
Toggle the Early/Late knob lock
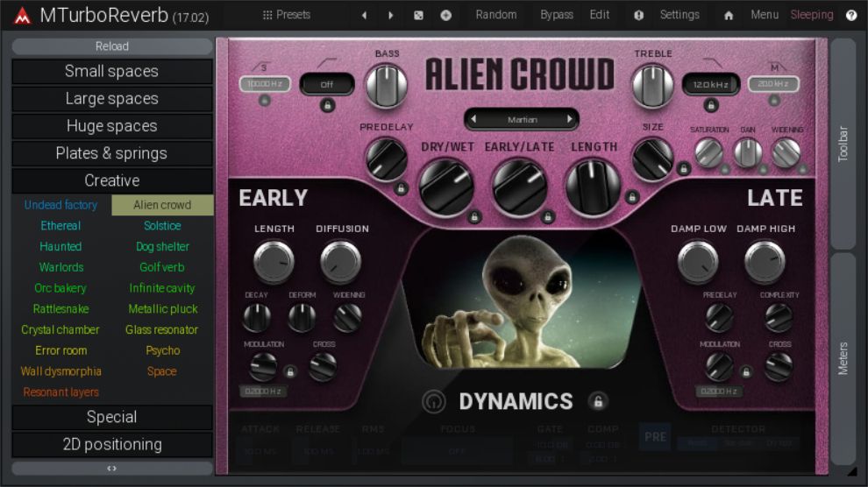tap(547, 217)
